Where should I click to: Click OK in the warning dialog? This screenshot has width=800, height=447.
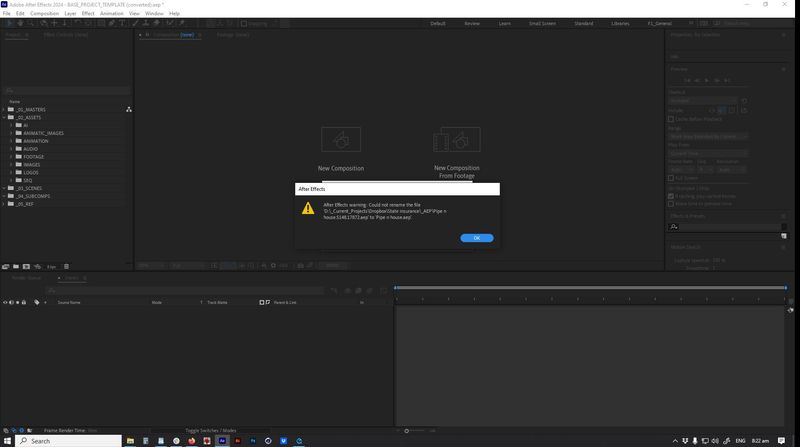point(477,238)
